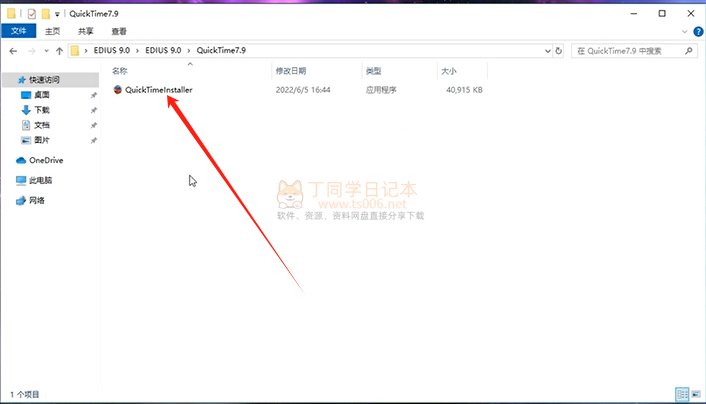Screen dimensions: 706x404
Task: Switch to the 查看 ribbon tab
Action: (x=119, y=31)
